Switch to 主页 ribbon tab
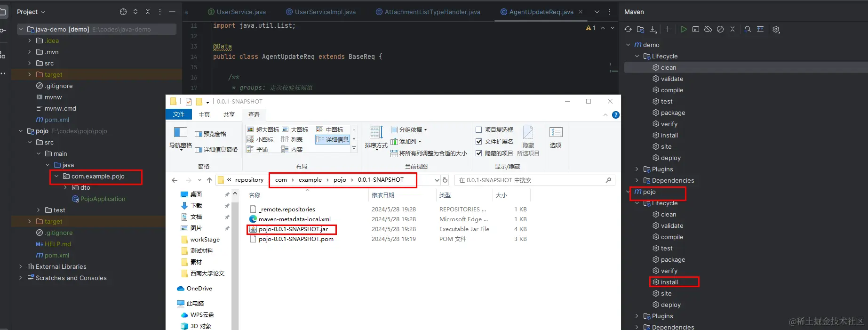This screenshot has width=868, height=330. pyautogui.click(x=204, y=114)
